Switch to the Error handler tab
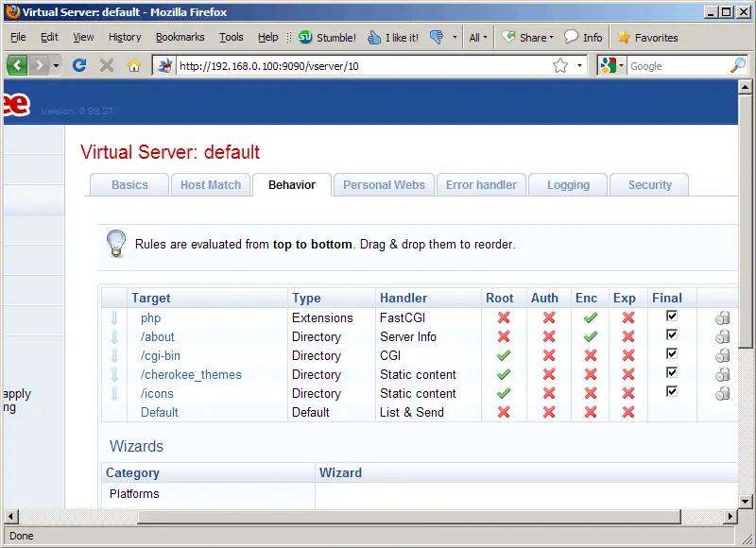This screenshot has width=756, height=548. pos(481,185)
